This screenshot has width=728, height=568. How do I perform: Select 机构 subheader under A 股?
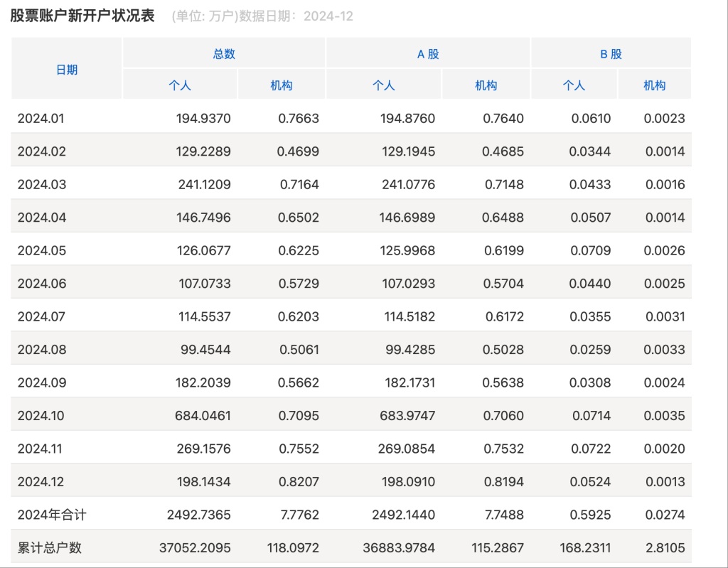pyautogui.click(x=486, y=85)
